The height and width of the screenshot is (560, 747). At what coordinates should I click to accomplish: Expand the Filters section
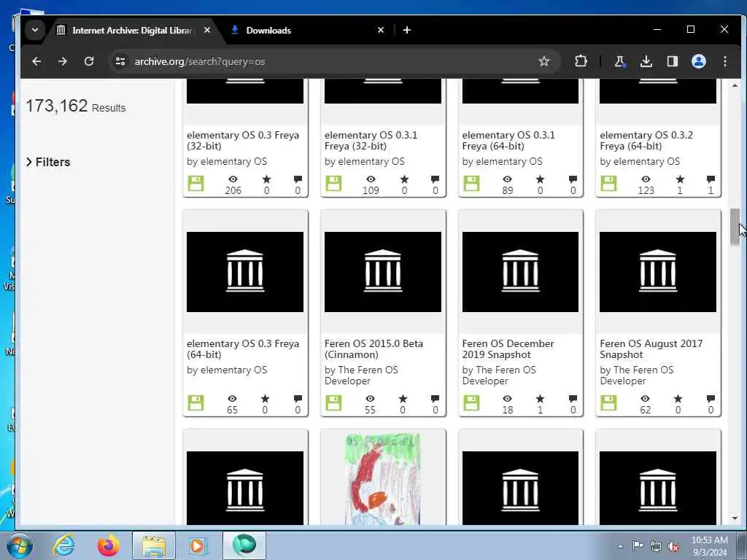click(48, 162)
